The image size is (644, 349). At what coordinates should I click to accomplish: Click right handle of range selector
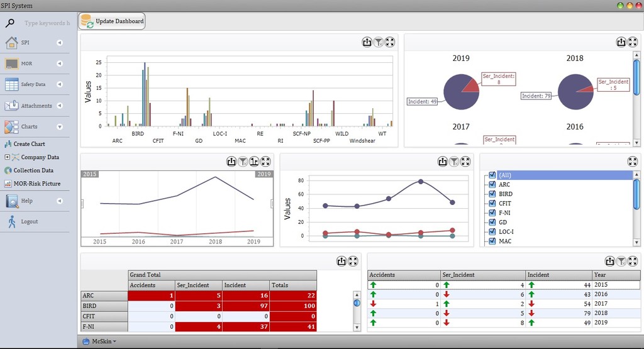pos(272,204)
